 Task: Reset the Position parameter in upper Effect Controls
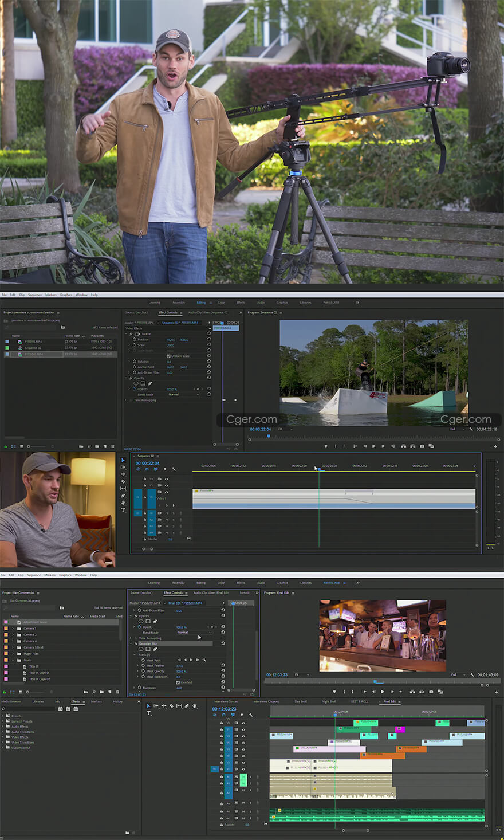pos(209,339)
